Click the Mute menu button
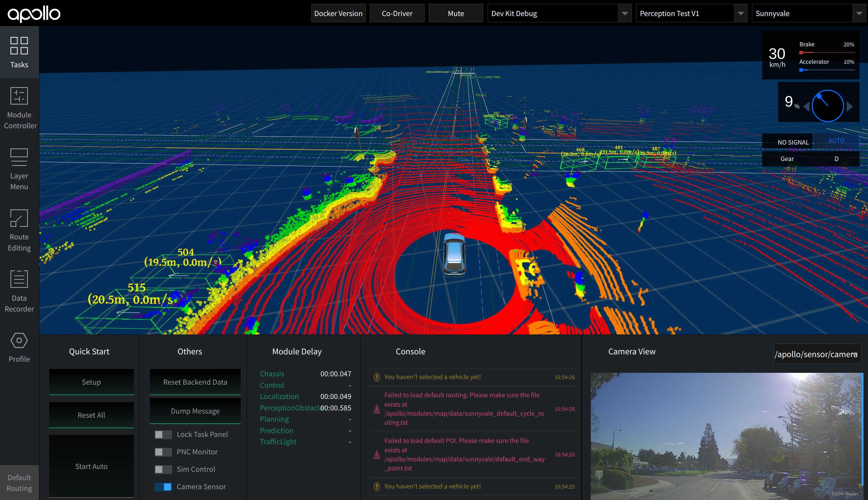Image resolution: width=868 pixels, height=500 pixels. point(456,14)
